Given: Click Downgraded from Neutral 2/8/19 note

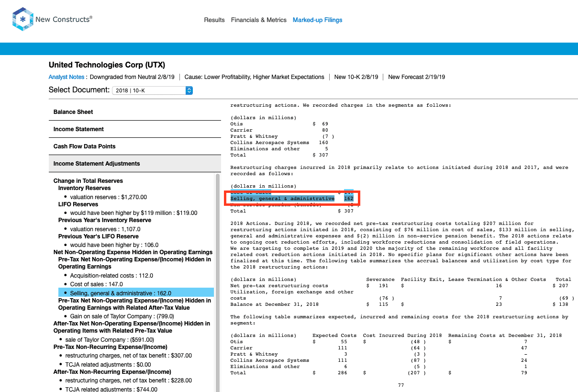Looking at the screenshot, I should [x=133, y=77].
